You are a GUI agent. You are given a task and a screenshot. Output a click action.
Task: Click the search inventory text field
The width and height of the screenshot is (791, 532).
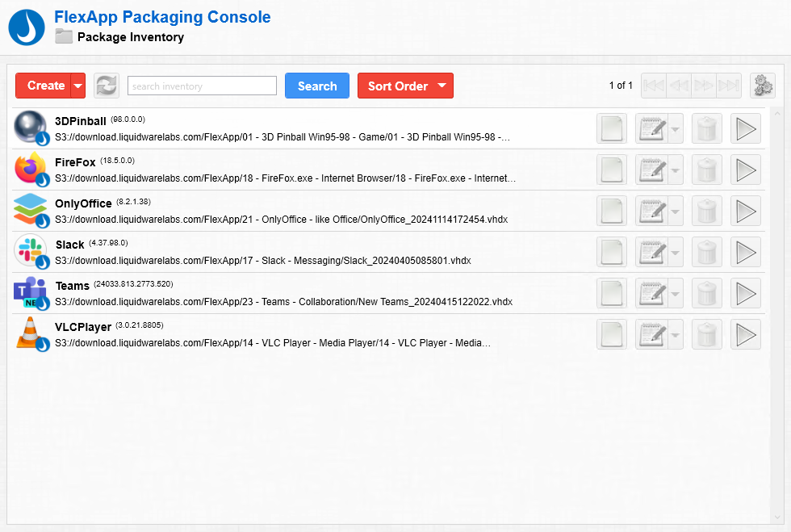[x=202, y=86]
